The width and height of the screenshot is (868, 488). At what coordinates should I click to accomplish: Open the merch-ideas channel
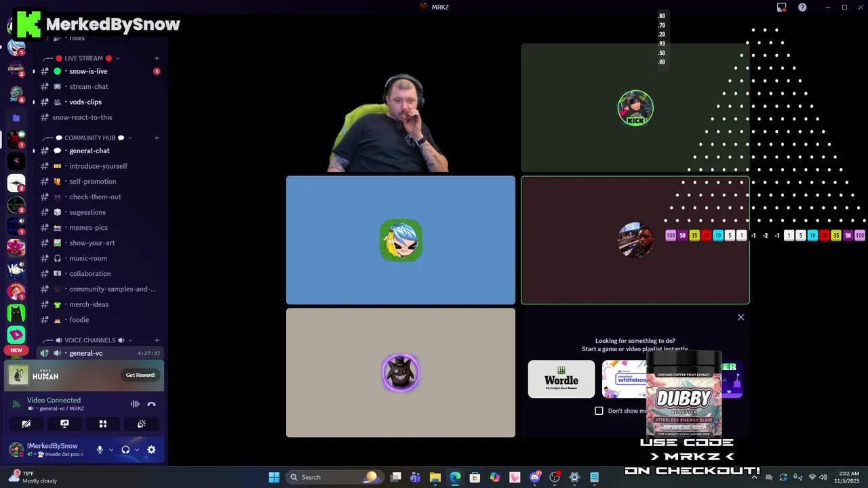click(x=100, y=304)
